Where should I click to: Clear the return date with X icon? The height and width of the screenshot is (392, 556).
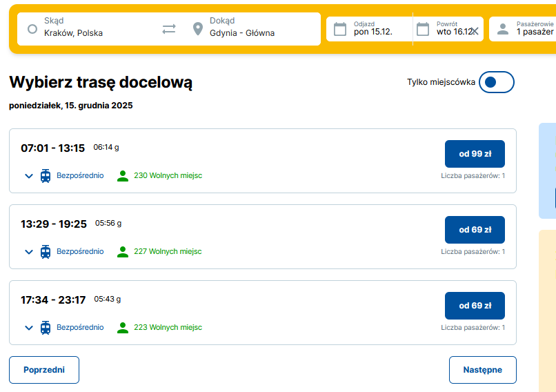tap(474, 31)
